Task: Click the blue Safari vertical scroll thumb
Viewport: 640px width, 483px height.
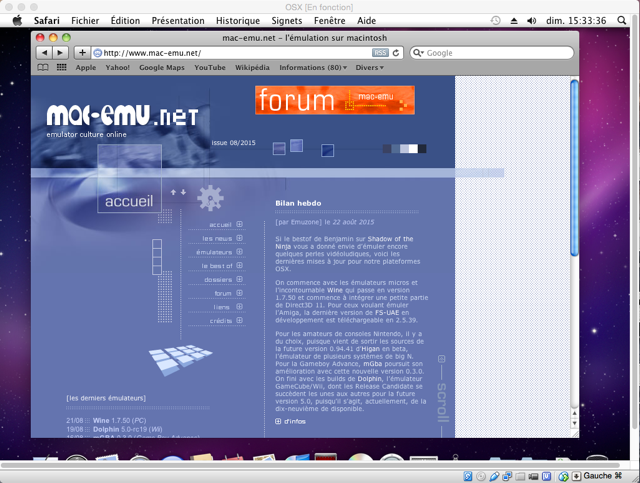Action: click(574, 168)
